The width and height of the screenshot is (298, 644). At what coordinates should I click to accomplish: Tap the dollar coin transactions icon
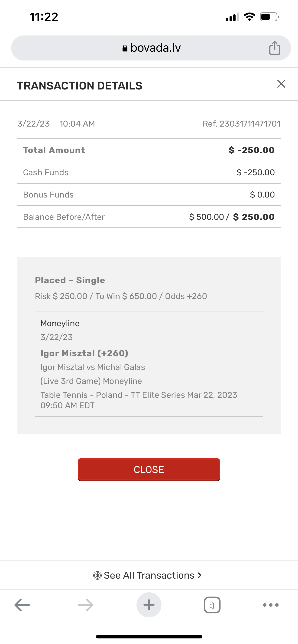(x=97, y=576)
